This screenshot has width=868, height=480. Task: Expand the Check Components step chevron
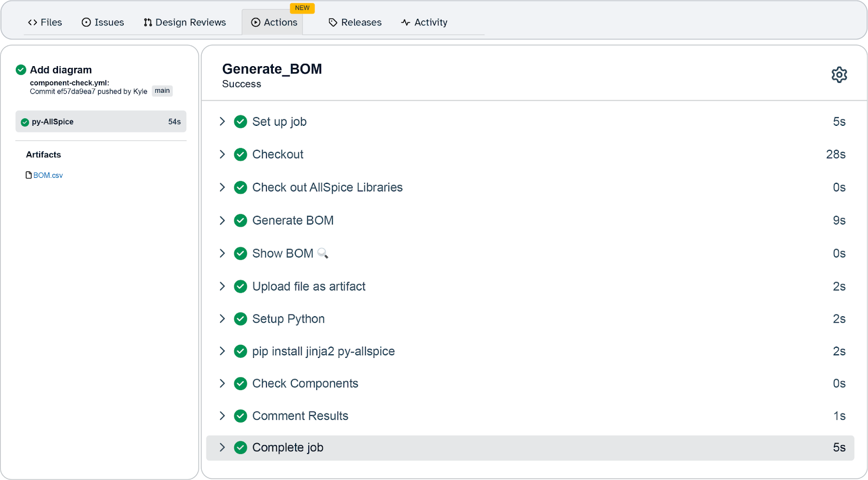[222, 383]
